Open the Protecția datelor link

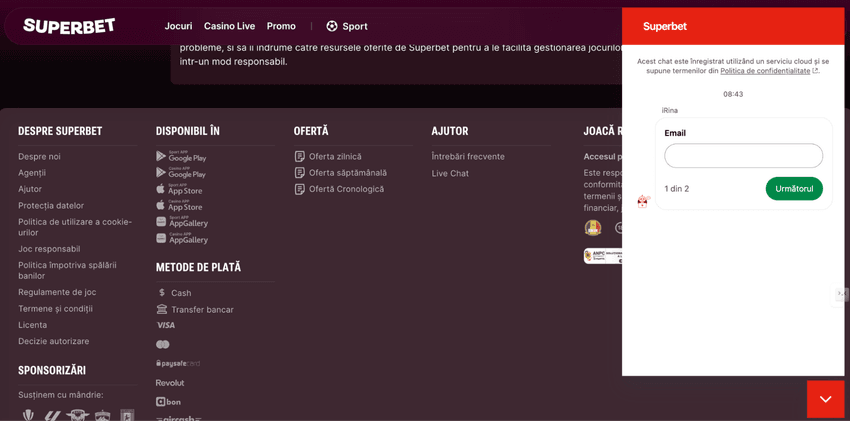[51, 205]
